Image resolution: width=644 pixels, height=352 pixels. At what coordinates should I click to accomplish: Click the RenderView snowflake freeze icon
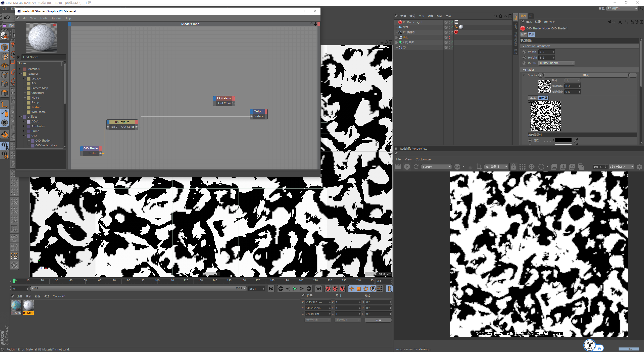531,167
